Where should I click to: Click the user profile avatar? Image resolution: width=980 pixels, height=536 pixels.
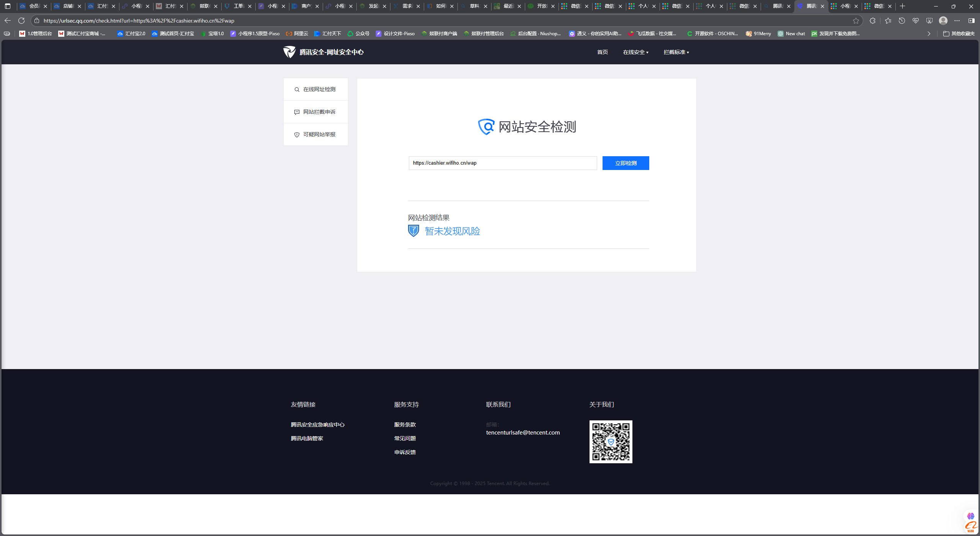[x=943, y=21]
